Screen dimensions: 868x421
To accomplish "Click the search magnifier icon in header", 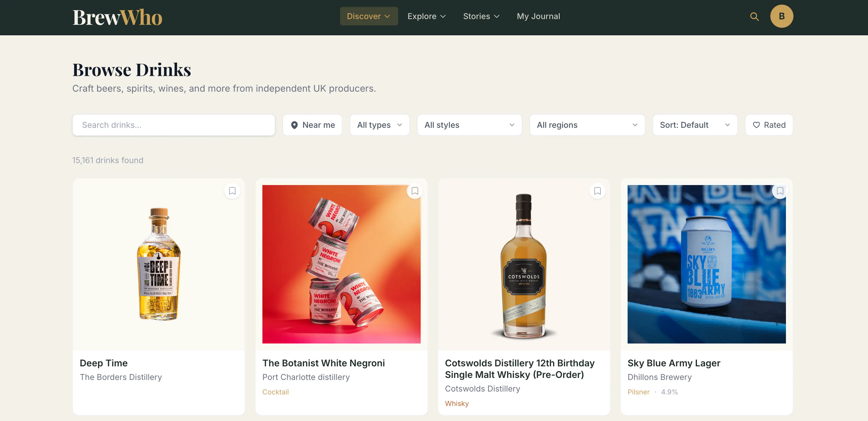I will 754,16.
